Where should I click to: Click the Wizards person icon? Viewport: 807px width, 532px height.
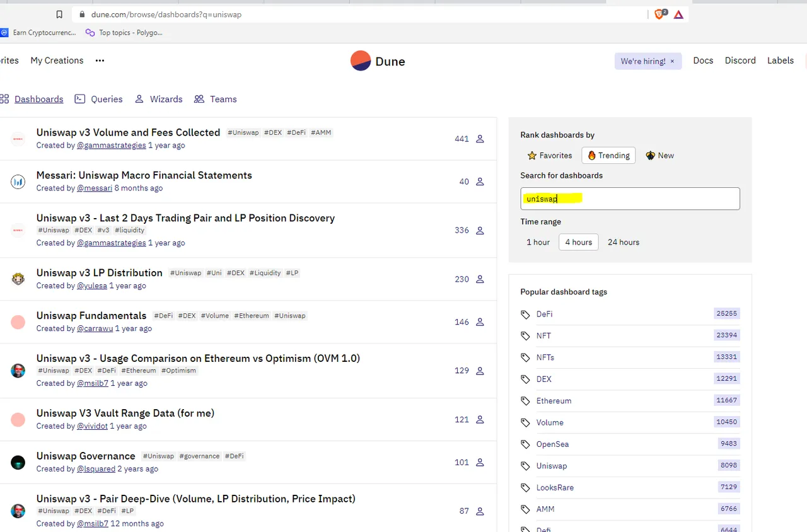(x=139, y=99)
